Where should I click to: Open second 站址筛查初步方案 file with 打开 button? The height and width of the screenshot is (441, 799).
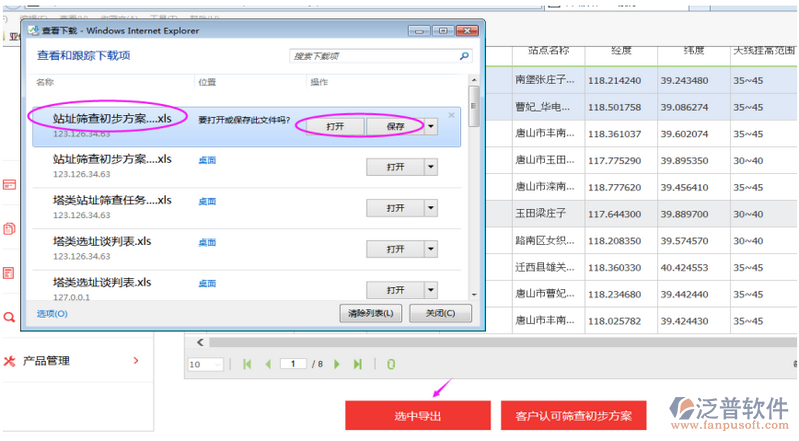(x=395, y=167)
